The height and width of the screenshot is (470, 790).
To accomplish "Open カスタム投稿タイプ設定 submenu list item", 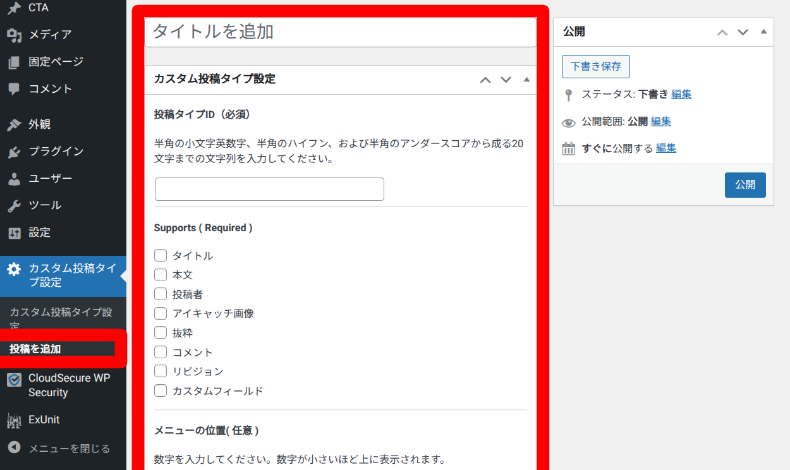I will [61, 317].
